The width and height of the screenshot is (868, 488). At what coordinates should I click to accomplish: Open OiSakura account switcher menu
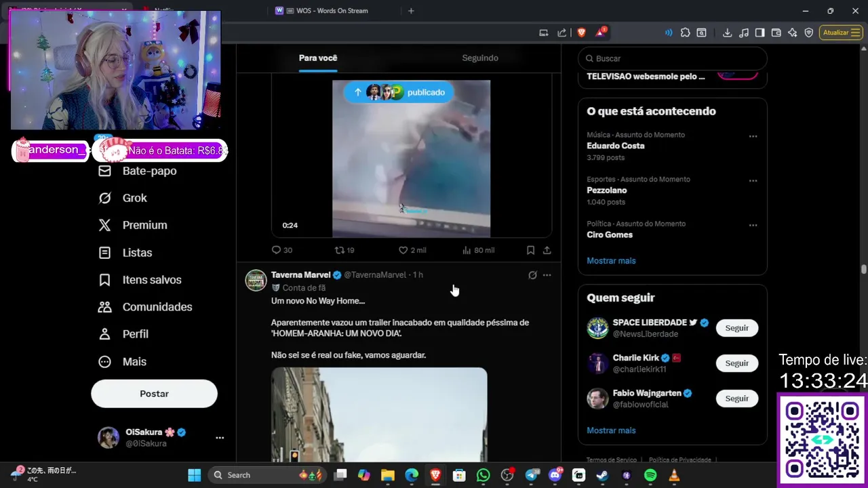point(220,438)
